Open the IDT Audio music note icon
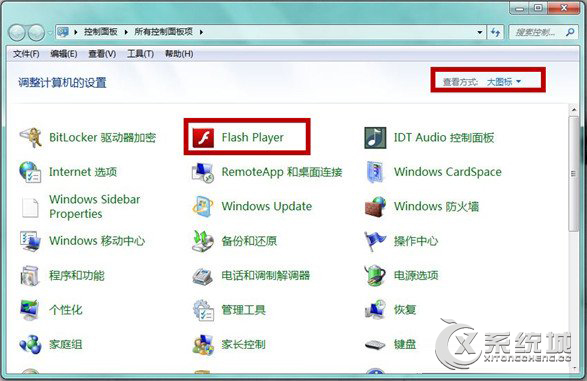The width and height of the screenshot is (587, 381). tap(375, 138)
